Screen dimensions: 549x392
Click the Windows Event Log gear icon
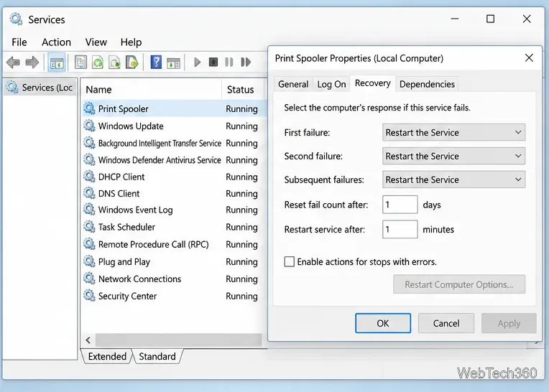coord(89,210)
